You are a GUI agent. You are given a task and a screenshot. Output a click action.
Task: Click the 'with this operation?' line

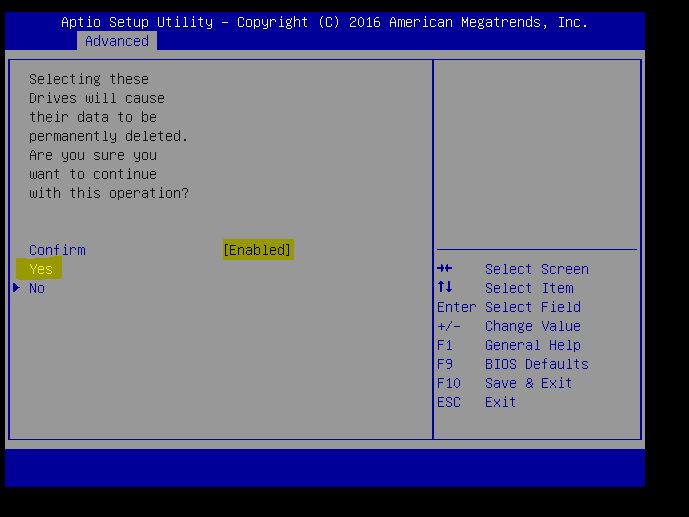click(109, 193)
